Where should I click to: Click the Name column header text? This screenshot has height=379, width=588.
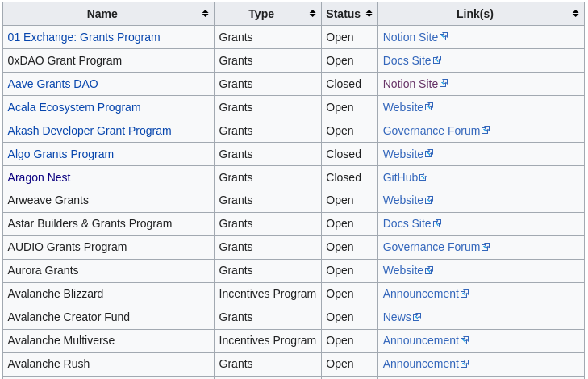[x=102, y=14]
